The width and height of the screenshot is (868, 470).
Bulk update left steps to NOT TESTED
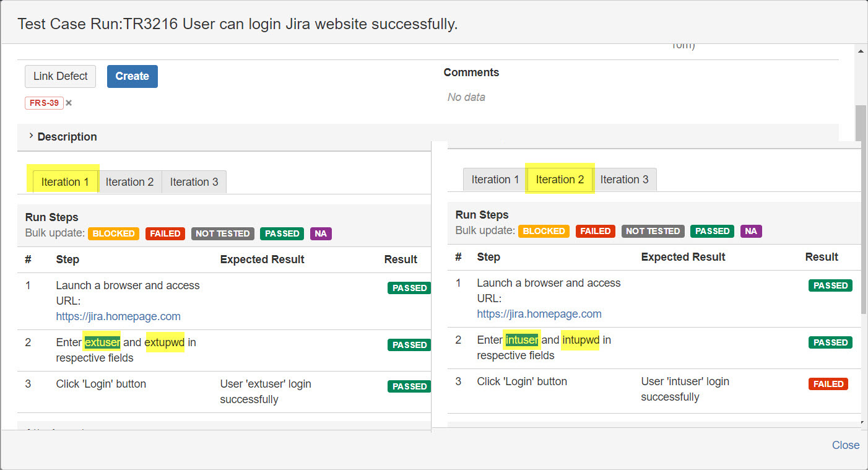click(x=222, y=233)
